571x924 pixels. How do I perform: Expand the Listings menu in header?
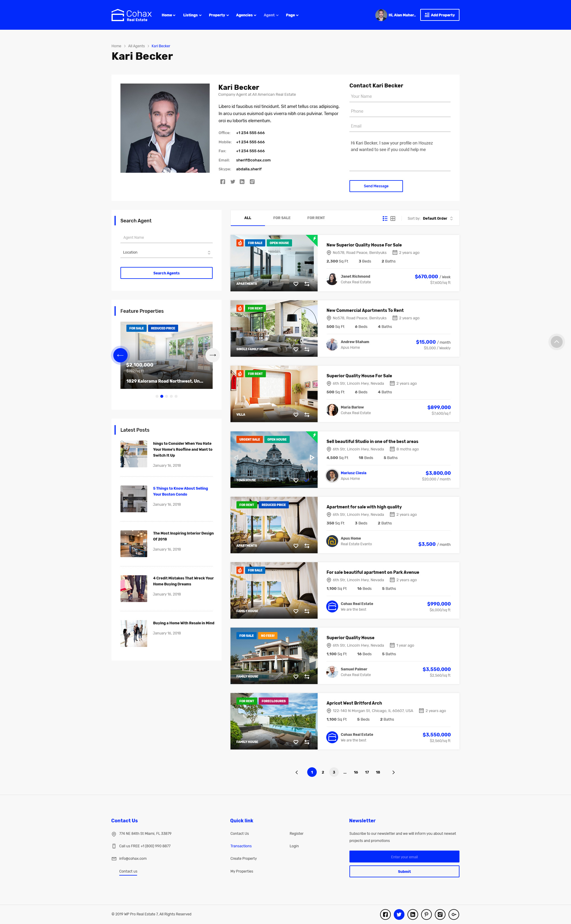[192, 15]
